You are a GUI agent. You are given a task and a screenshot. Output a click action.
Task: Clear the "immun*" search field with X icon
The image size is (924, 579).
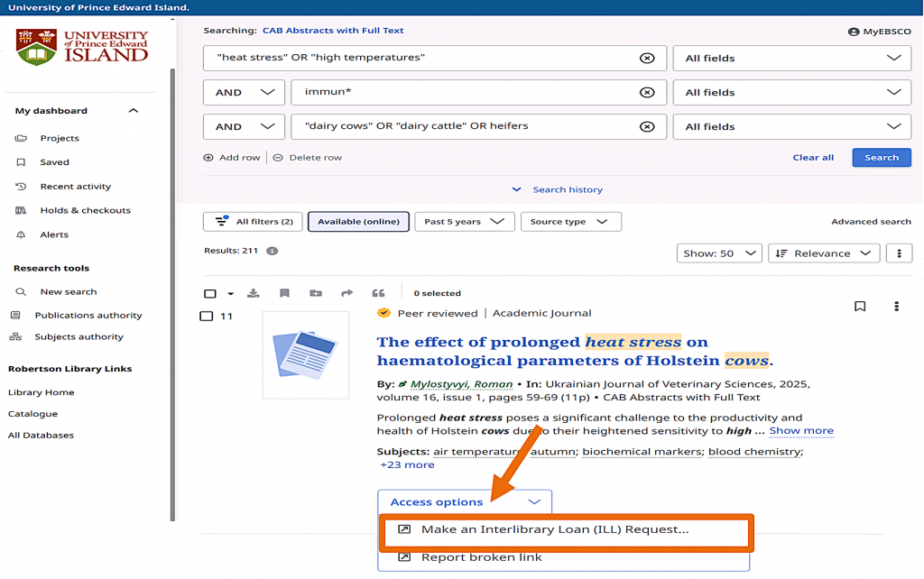(647, 92)
